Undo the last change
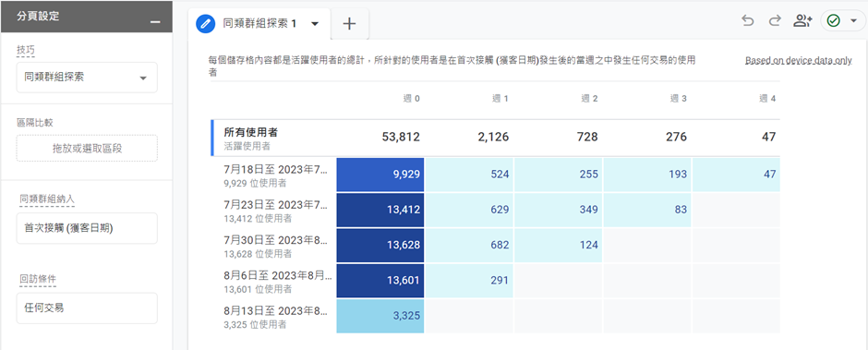Viewport: 868px width, 350px height. (748, 20)
